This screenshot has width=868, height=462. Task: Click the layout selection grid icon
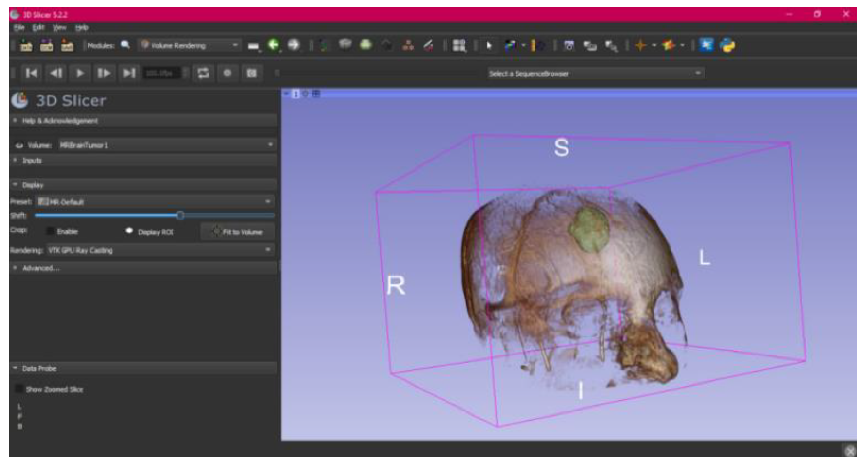[459, 45]
